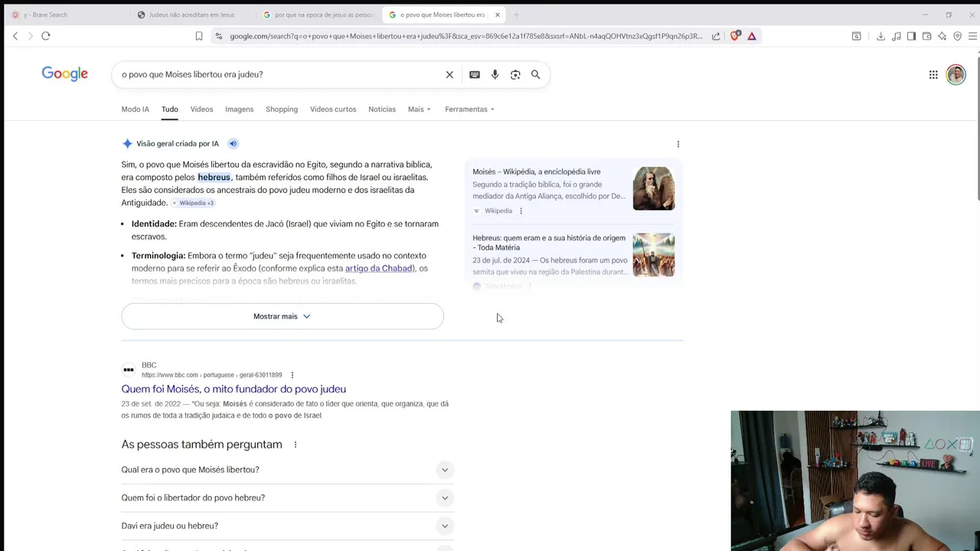
Task: Expand AI overview with 'Mostrar mais'
Action: point(283,316)
